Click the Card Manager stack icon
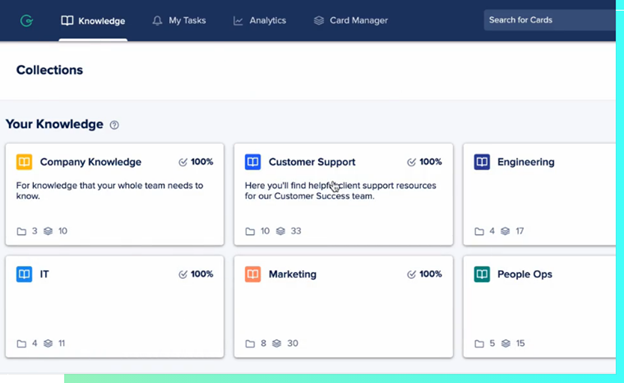Image resolution: width=624 pixels, height=383 pixels. [x=319, y=20]
